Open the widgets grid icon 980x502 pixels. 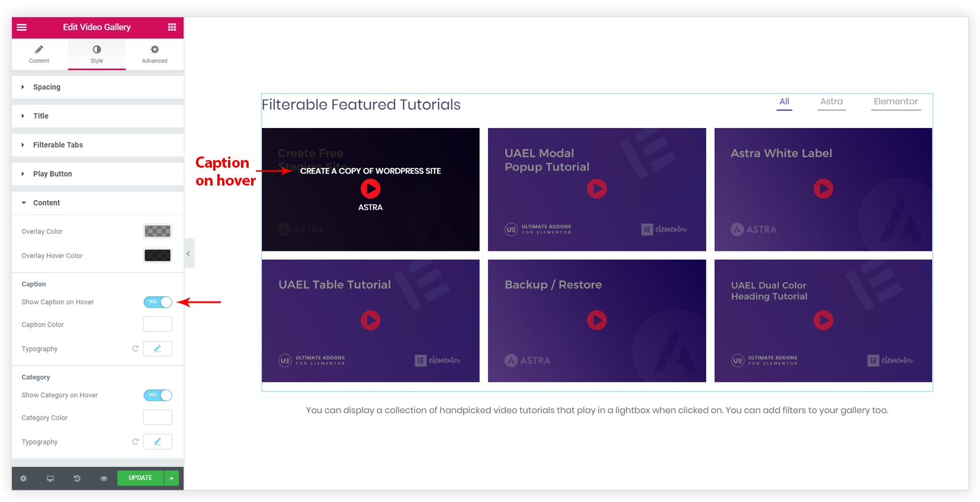point(172,27)
